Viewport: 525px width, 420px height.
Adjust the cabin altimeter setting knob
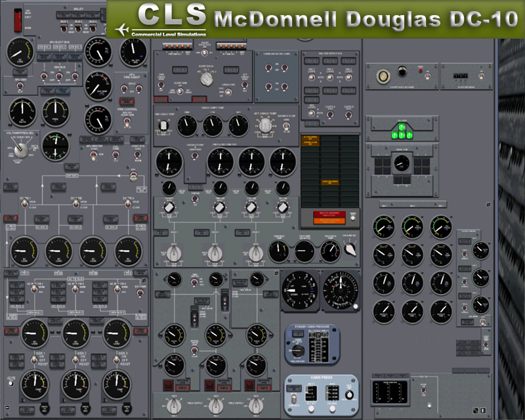355,306
